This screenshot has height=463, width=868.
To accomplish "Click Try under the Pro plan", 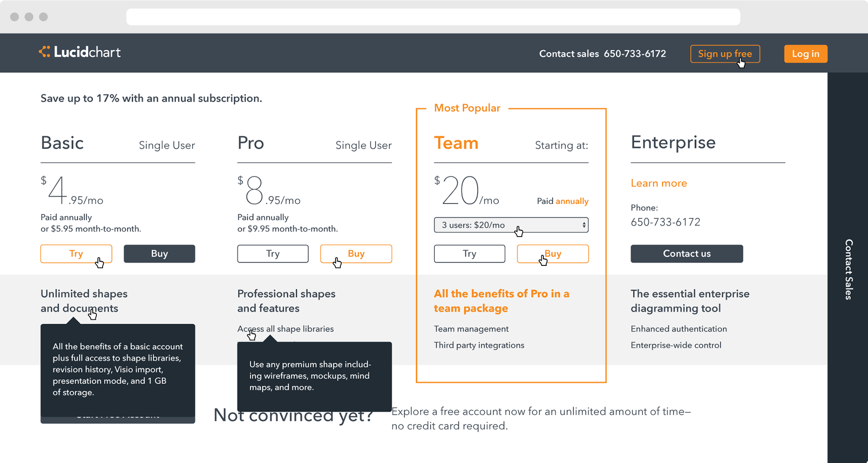I will 273,254.
